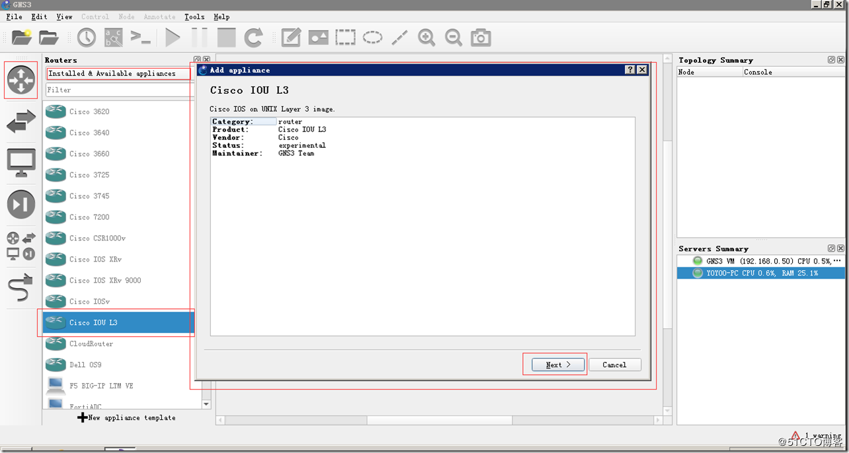Image resolution: width=849 pixels, height=453 pixels.
Task: Select the Add a link cable icon
Action: pos(21,287)
